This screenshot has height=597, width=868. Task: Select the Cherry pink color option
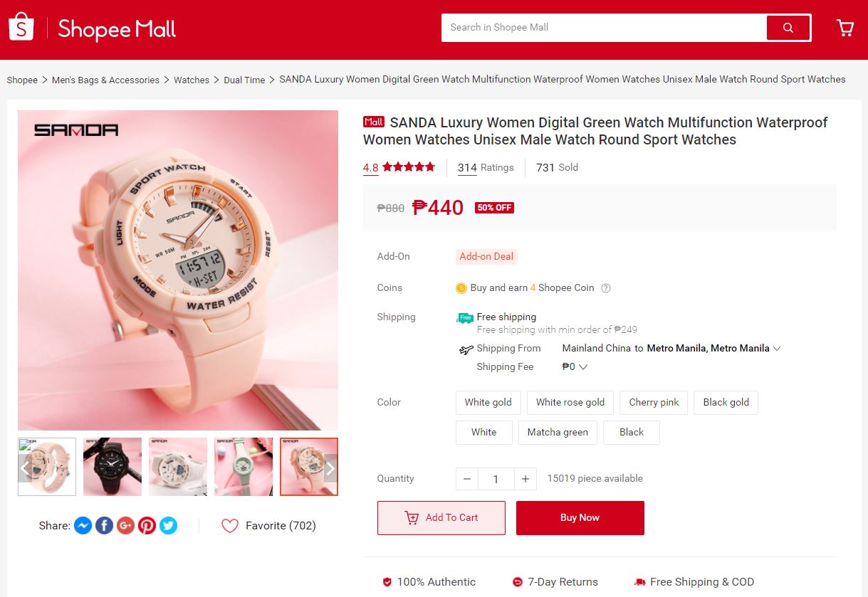pos(654,402)
